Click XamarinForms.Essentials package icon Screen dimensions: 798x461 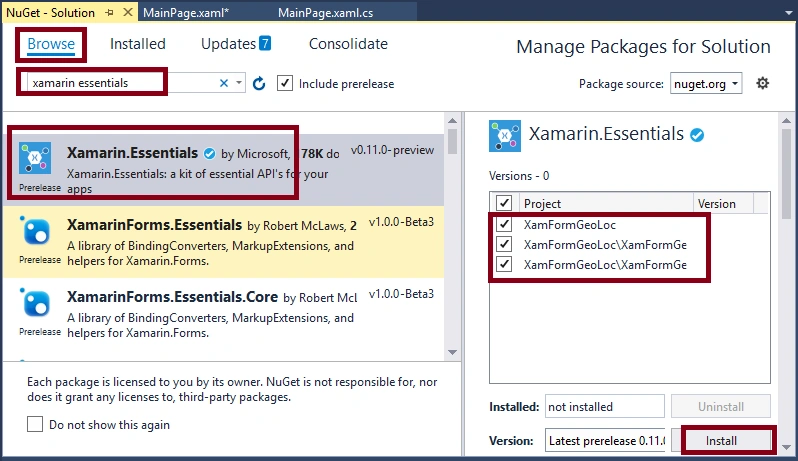35,232
